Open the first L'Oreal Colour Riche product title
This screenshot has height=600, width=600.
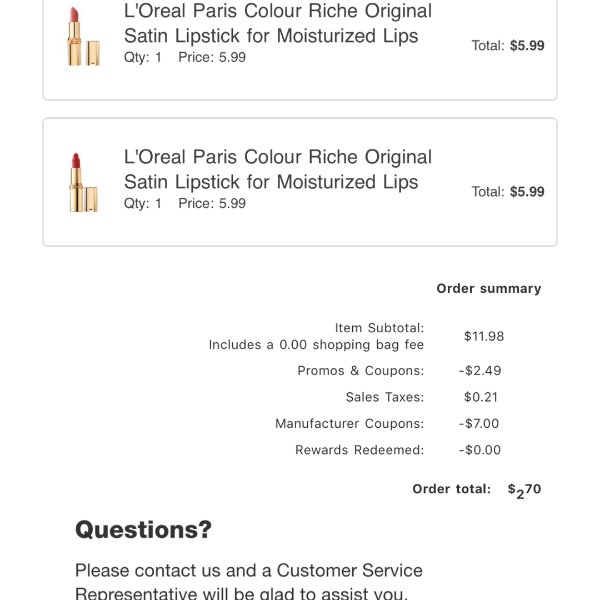[x=278, y=23]
